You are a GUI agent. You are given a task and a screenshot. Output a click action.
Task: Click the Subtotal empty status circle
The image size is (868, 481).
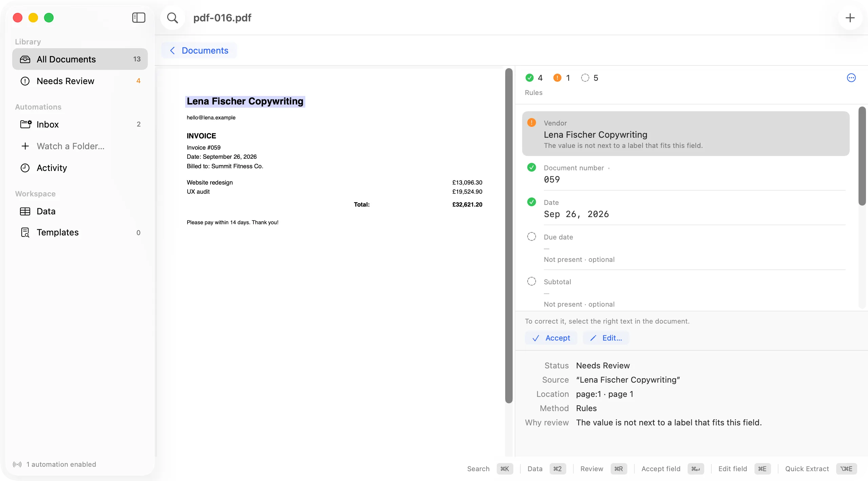(x=531, y=281)
